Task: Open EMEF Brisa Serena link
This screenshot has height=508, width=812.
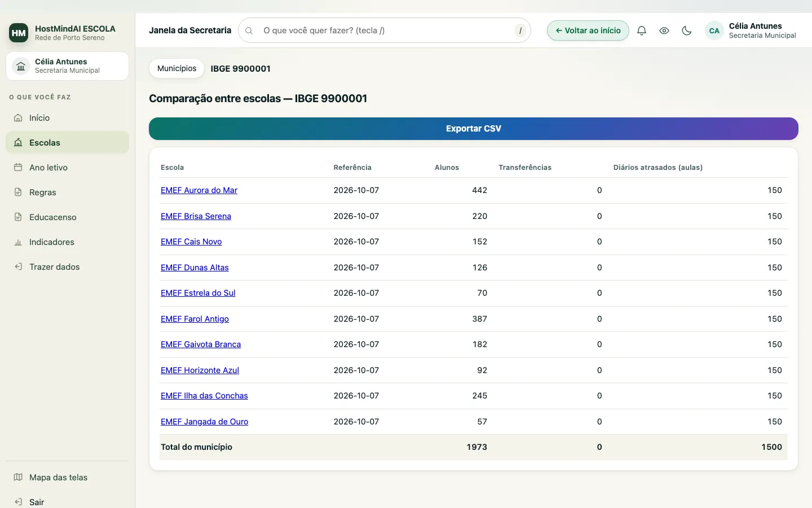Action: (x=196, y=216)
